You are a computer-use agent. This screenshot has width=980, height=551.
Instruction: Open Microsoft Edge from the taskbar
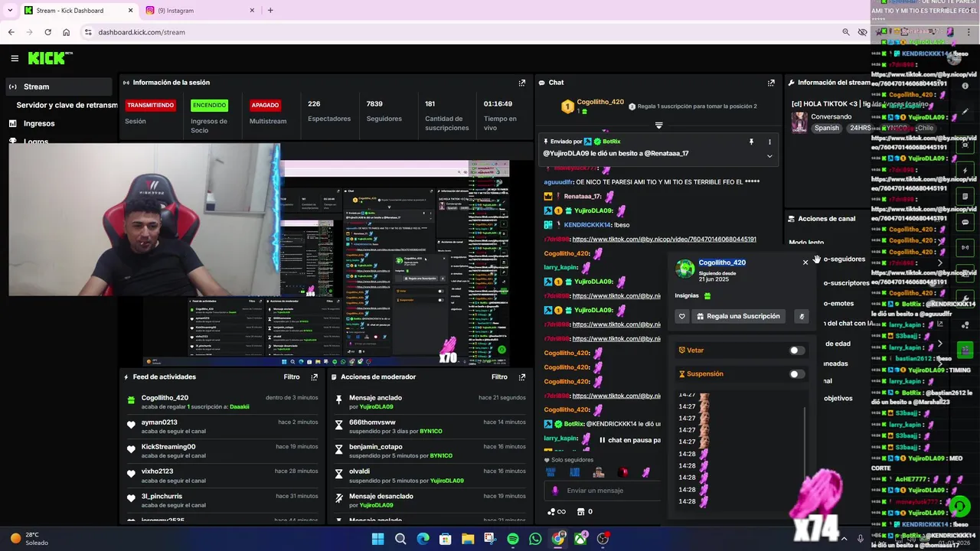tap(423, 539)
